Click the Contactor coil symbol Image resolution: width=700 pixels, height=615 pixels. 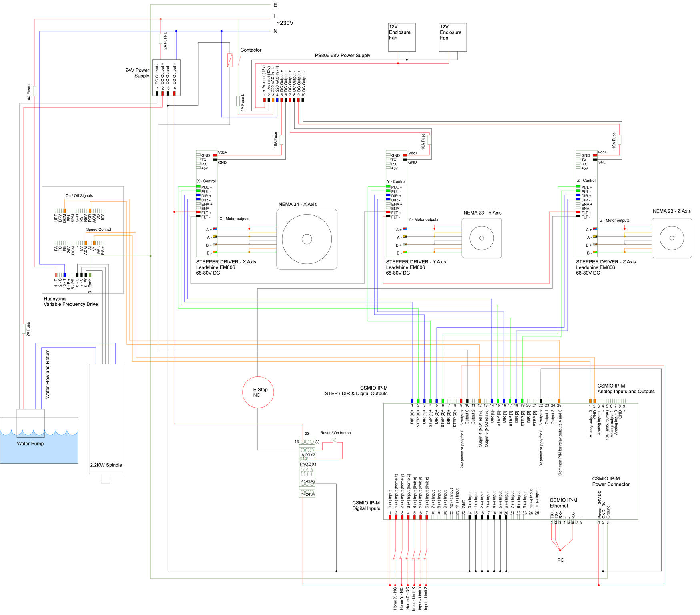[x=230, y=60]
